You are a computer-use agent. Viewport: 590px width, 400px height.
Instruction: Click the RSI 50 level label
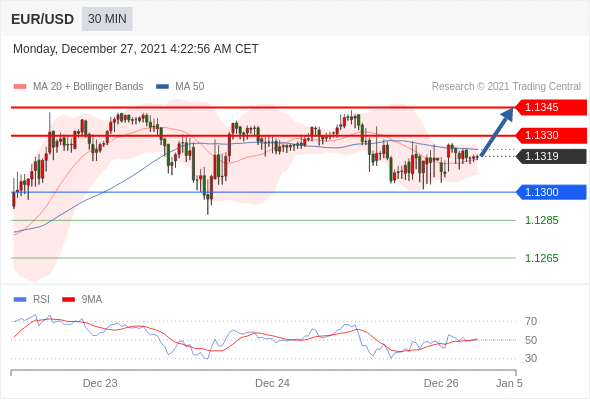pyautogui.click(x=531, y=340)
